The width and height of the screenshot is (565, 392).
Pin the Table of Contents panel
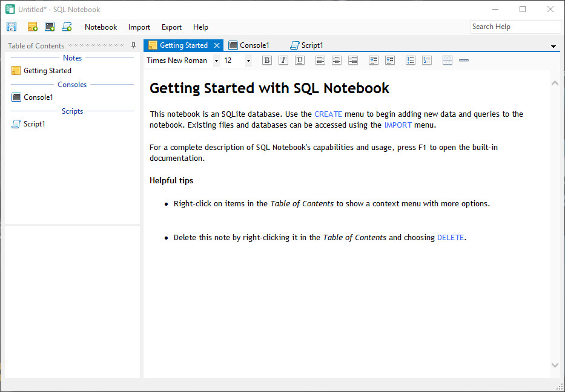coord(134,45)
